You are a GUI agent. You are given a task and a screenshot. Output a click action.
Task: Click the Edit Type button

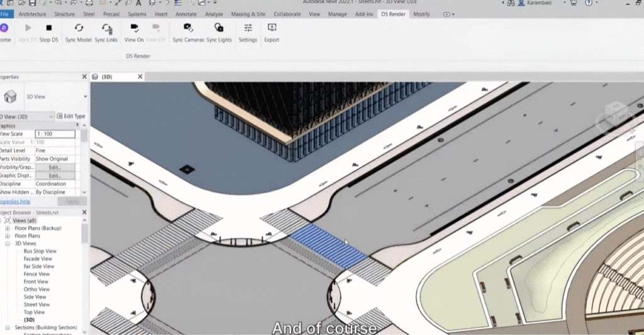tap(70, 116)
